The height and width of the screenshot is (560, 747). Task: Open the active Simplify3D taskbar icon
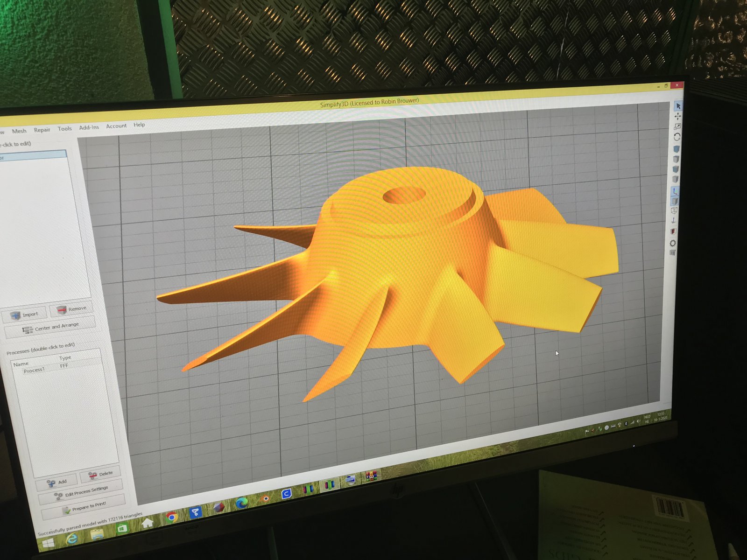pyautogui.click(x=330, y=484)
